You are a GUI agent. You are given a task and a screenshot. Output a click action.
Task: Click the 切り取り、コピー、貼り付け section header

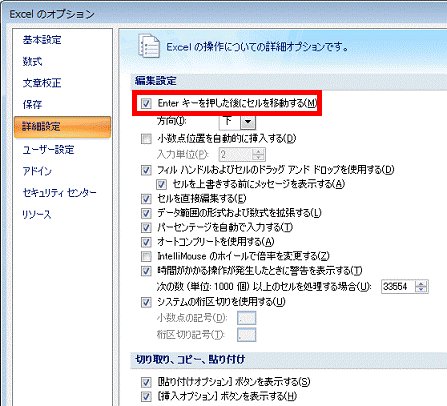[190, 360]
